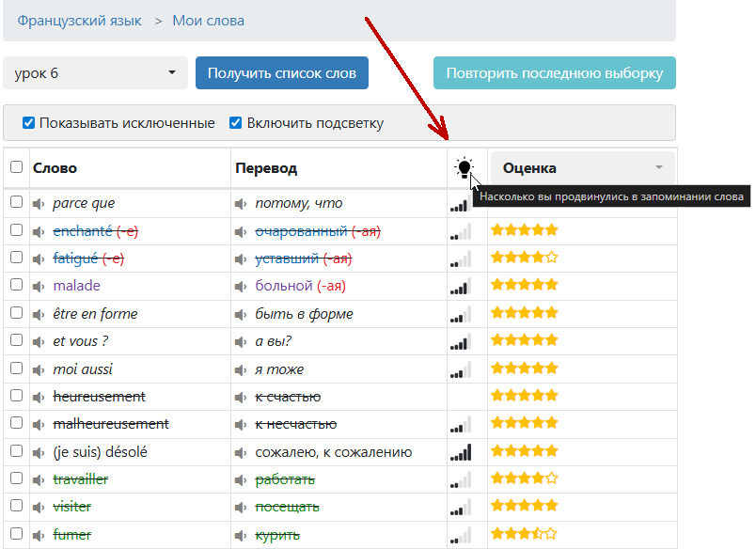Click the translation 'посещать'
Image resolution: width=756 pixels, height=549 pixels.
click(288, 507)
